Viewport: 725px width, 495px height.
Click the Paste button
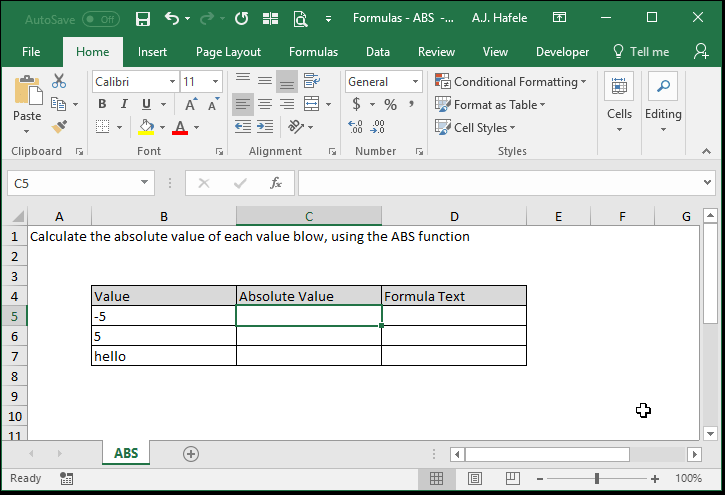coord(27,104)
